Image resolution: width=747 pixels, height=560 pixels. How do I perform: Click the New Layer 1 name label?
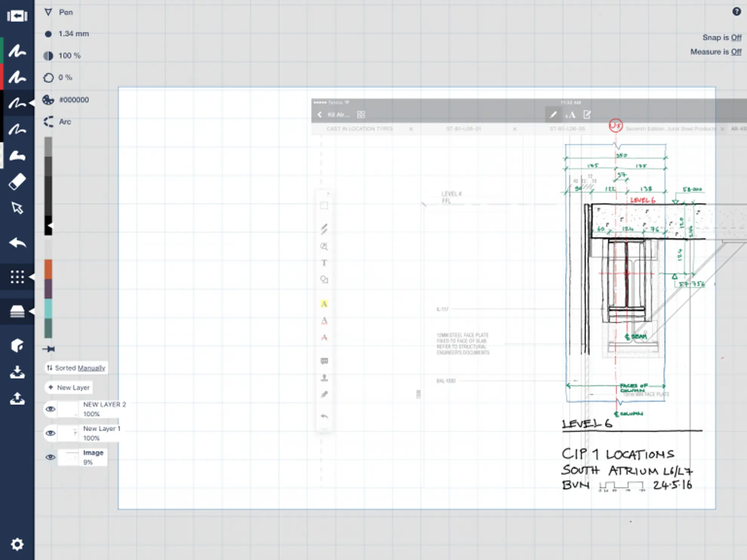point(102,428)
